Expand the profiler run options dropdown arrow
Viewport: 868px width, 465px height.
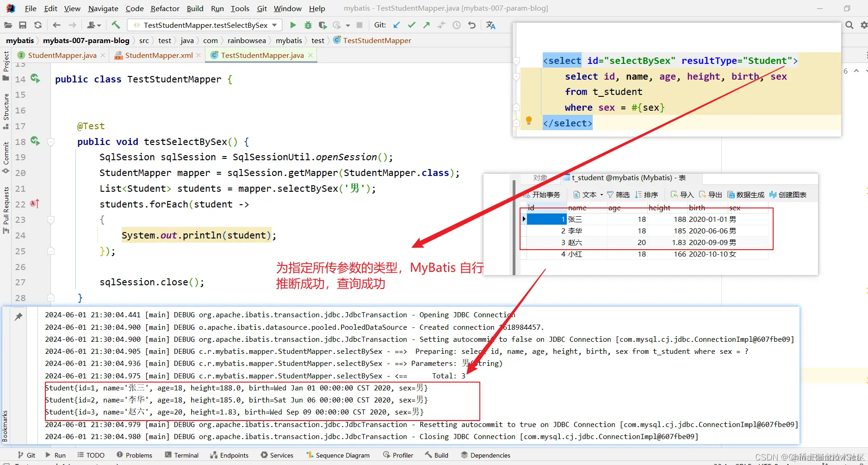click(x=347, y=25)
